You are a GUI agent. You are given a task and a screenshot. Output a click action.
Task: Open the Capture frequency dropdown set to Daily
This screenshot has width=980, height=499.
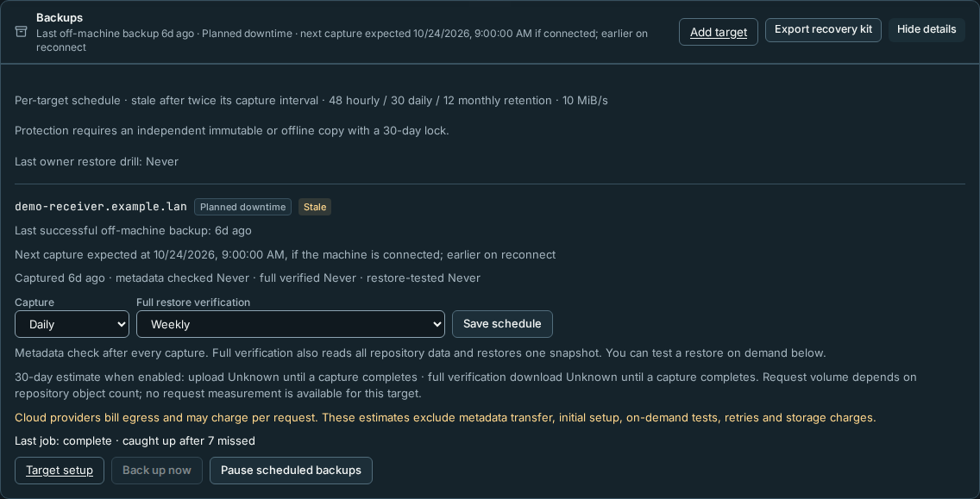pyautogui.click(x=72, y=324)
